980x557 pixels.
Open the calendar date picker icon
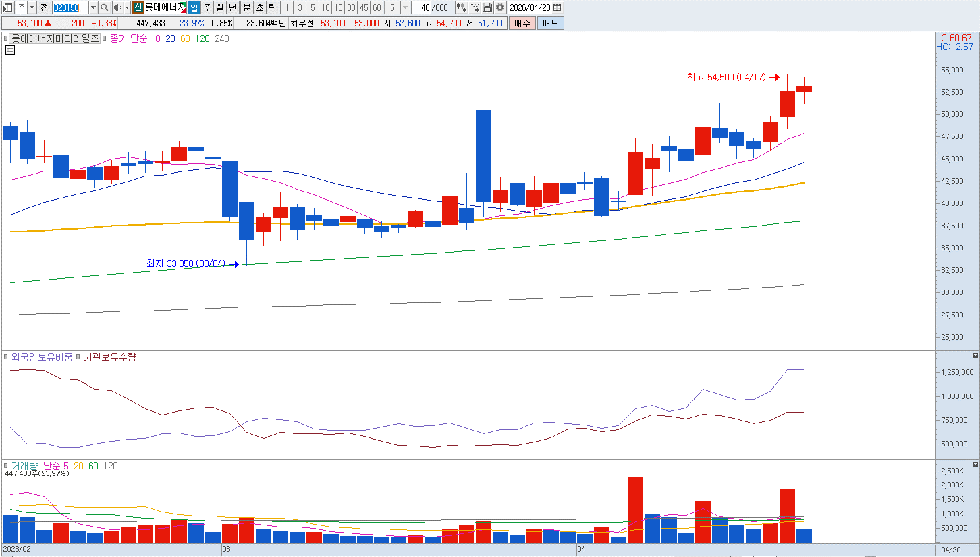557,7
